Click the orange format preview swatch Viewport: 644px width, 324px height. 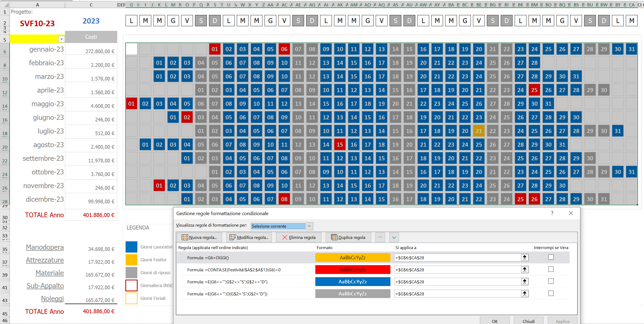pyautogui.click(x=353, y=258)
